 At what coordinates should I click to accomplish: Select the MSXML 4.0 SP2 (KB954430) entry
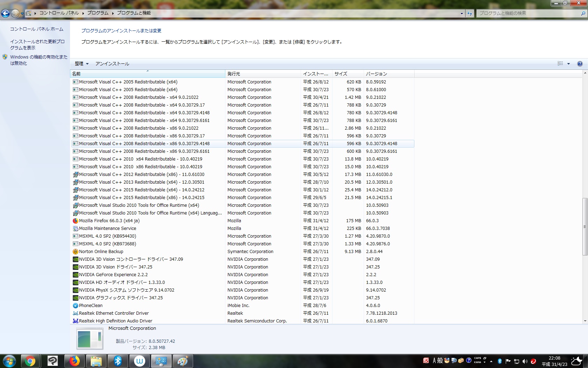107,236
